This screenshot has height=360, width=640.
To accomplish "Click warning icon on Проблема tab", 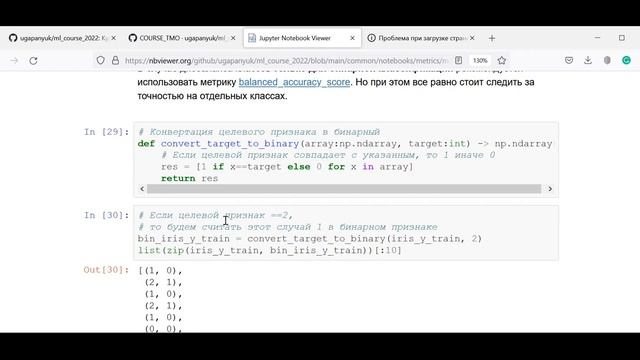I will (x=371, y=38).
